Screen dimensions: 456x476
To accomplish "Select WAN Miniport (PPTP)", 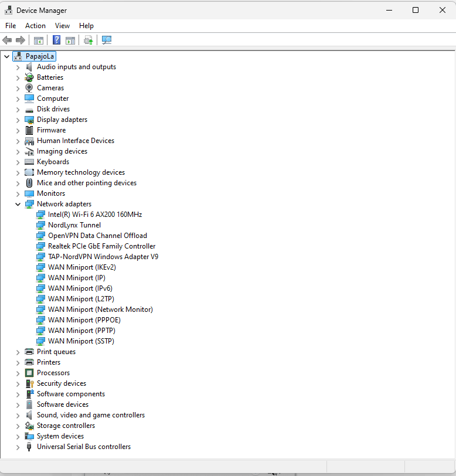I will pos(81,331).
